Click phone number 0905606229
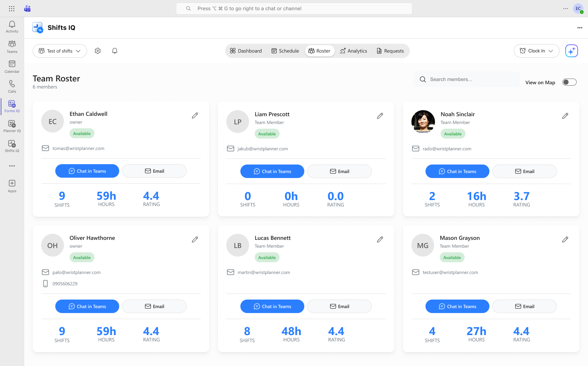588x366 pixels. point(65,284)
